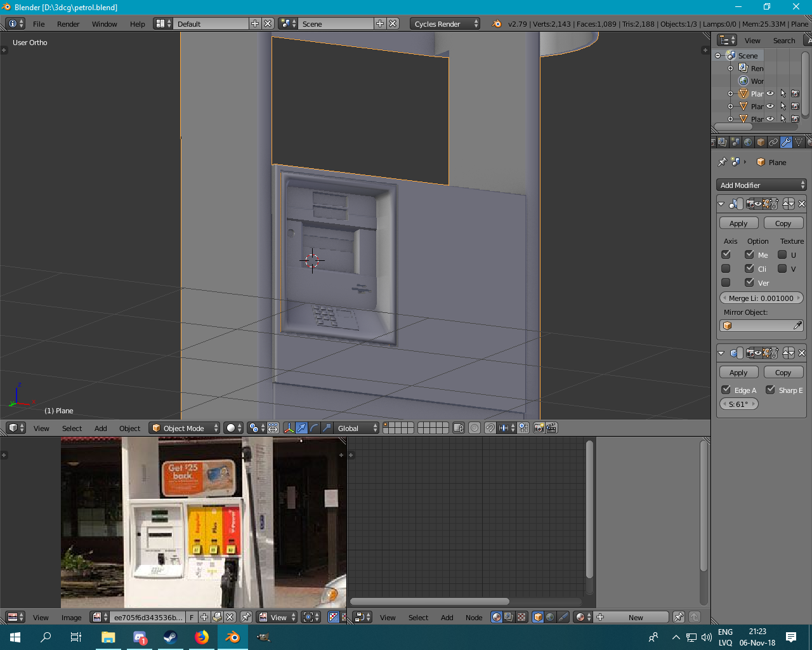812x650 pixels.
Task: Open the Render menu
Action: tap(69, 23)
